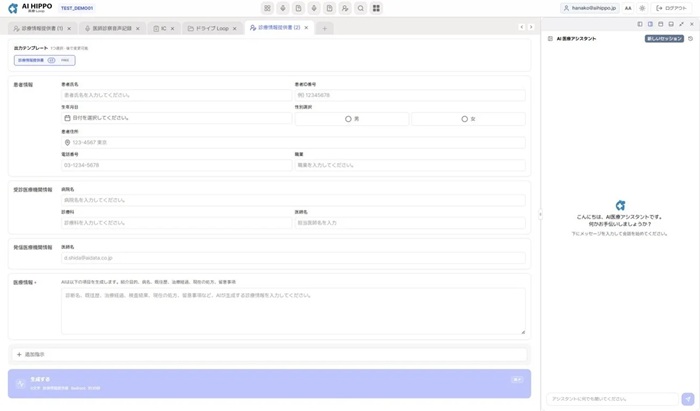700x411 pixels.
Task: Toggle the light/dark theme sun icon
Action: click(x=642, y=8)
